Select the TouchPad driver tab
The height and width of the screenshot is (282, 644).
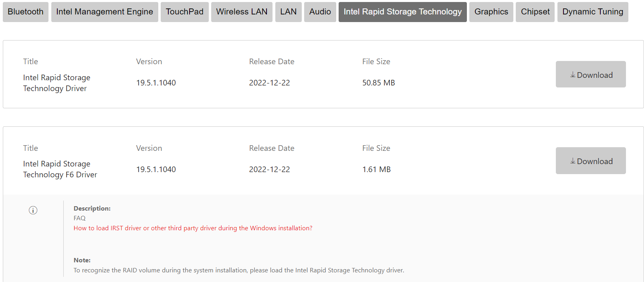pos(185,12)
